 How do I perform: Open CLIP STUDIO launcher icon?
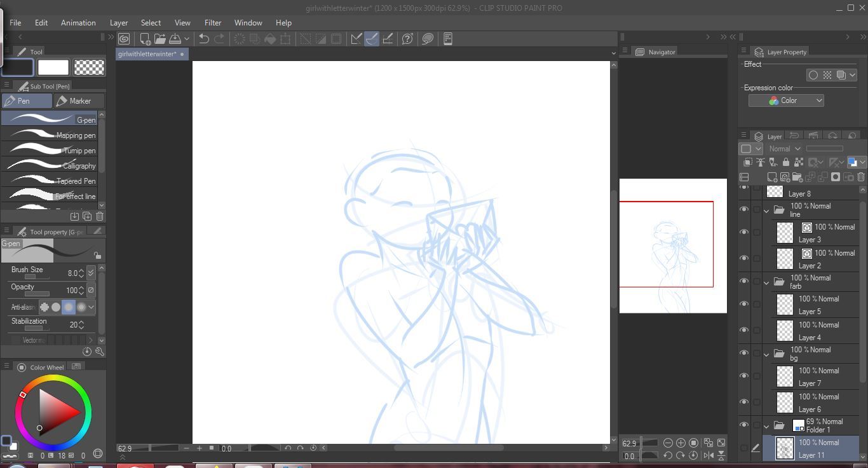(125, 39)
